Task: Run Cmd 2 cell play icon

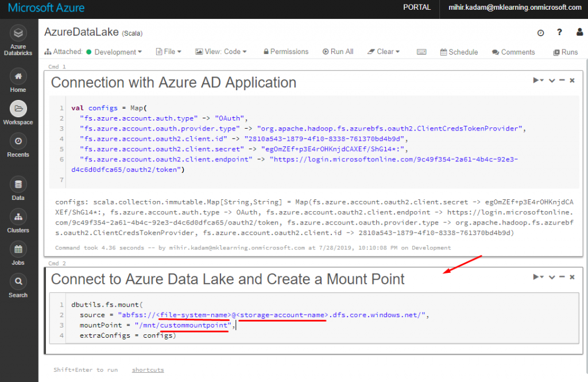Action: (x=537, y=277)
